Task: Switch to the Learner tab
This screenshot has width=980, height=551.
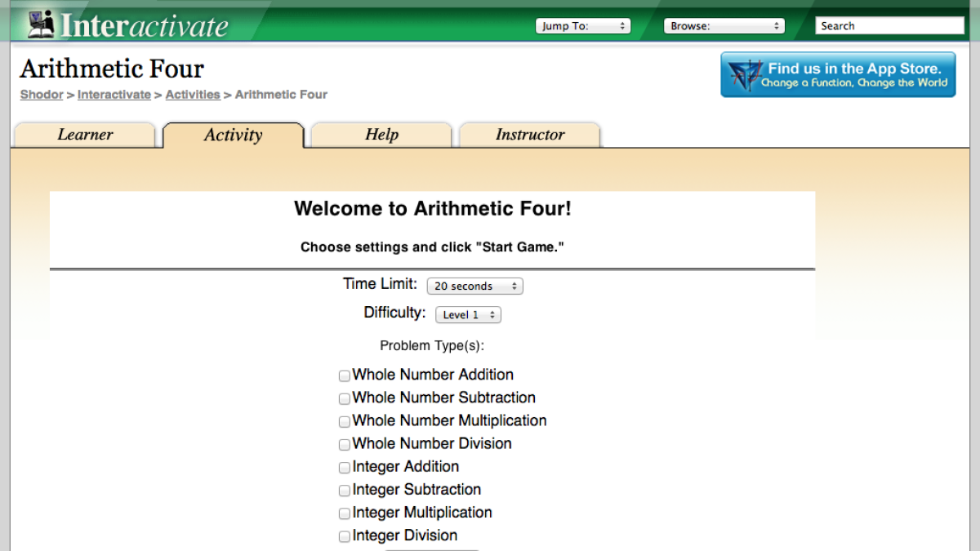Action: click(x=84, y=135)
